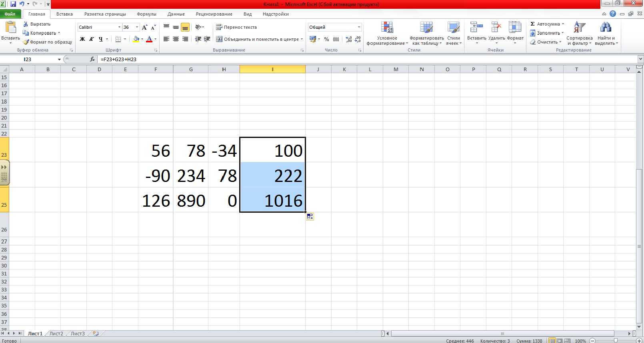Insert new worksheet tab icon
The image size is (644, 343).
point(96,333)
